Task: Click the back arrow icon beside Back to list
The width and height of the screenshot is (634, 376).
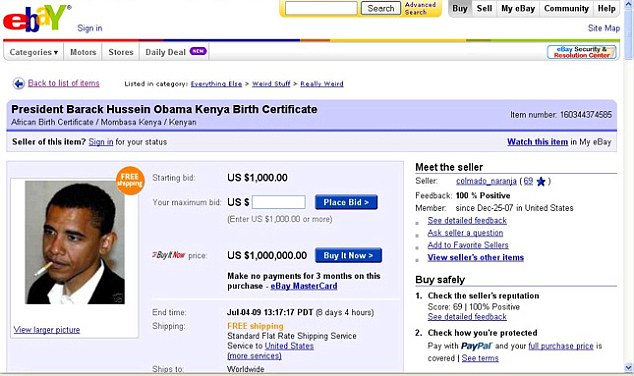Action: [x=19, y=84]
